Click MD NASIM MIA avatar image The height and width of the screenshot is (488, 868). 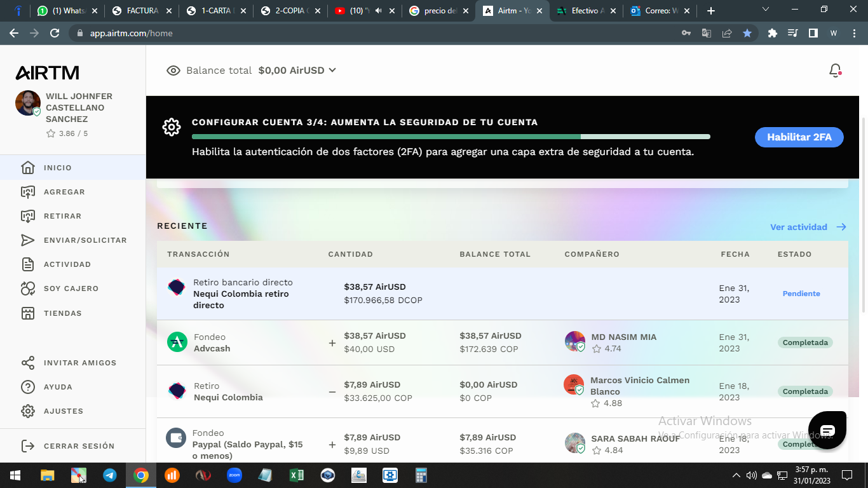coord(575,341)
